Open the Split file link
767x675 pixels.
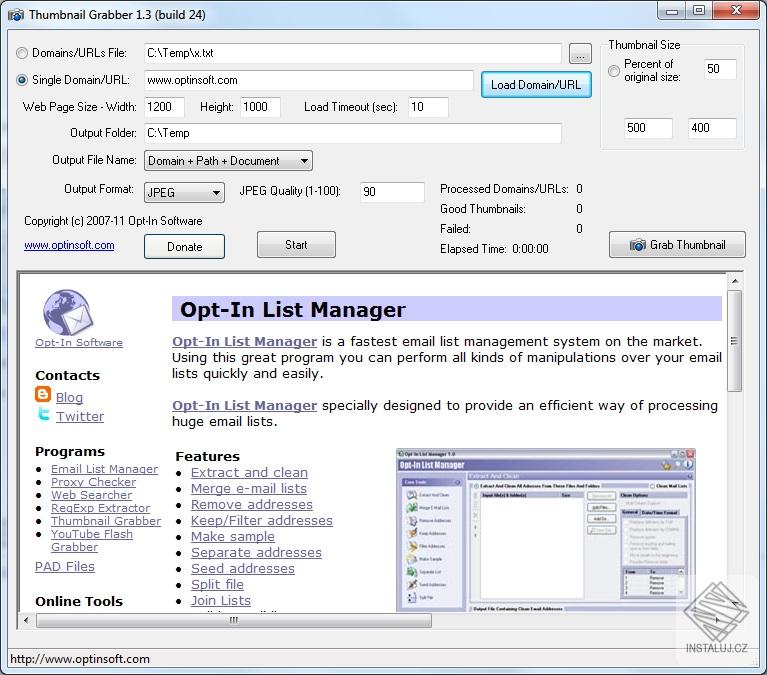[x=217, y=585]
